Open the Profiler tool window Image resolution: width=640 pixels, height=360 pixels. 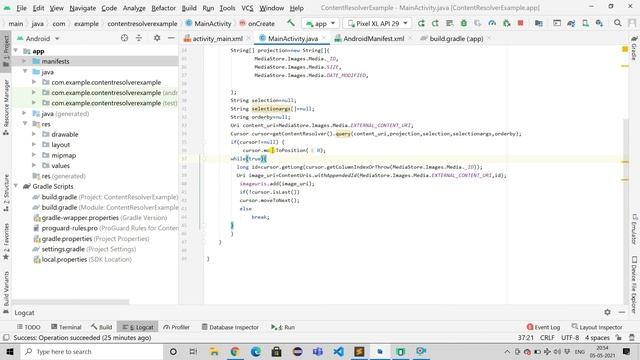(176, 327)
